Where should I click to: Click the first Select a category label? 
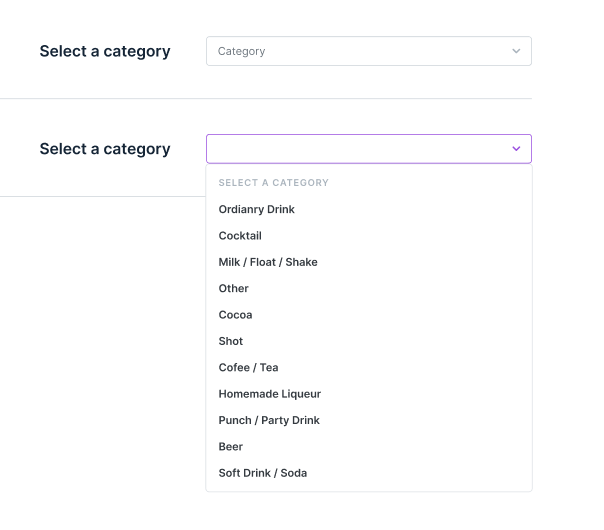(105, 51)
